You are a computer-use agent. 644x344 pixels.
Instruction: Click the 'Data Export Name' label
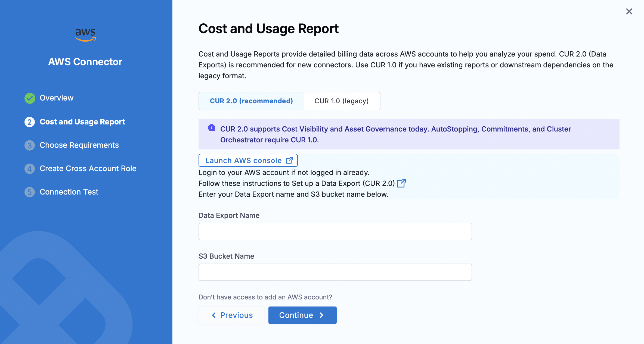point(229,215)
